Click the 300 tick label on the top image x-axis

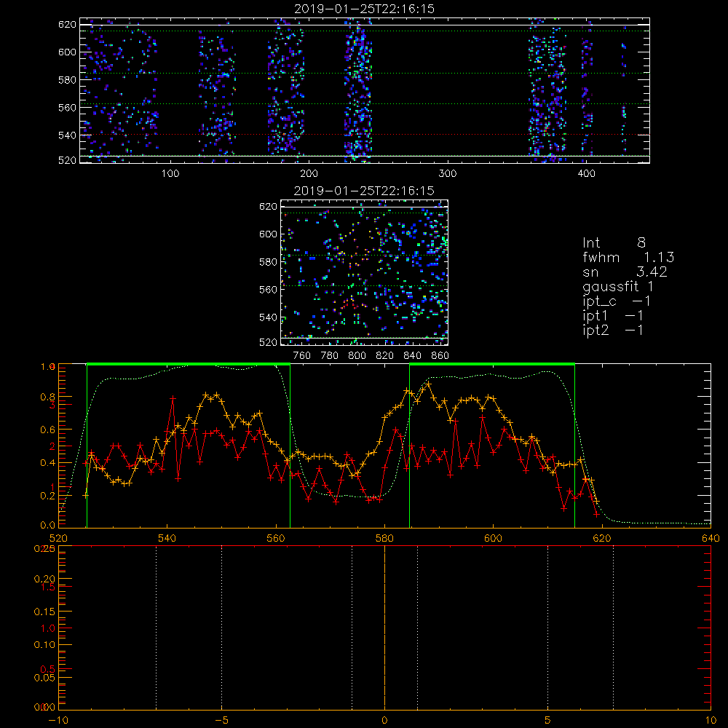click(448, 173)
